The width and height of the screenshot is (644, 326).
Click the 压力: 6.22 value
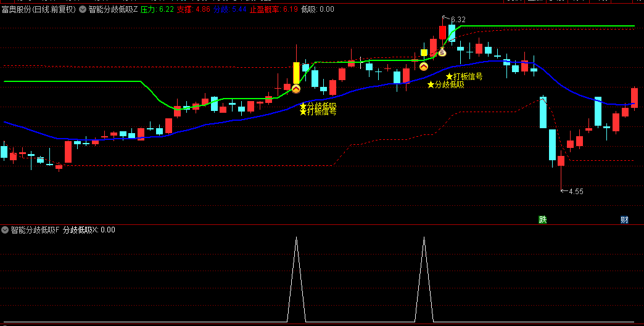click(157, 9)
